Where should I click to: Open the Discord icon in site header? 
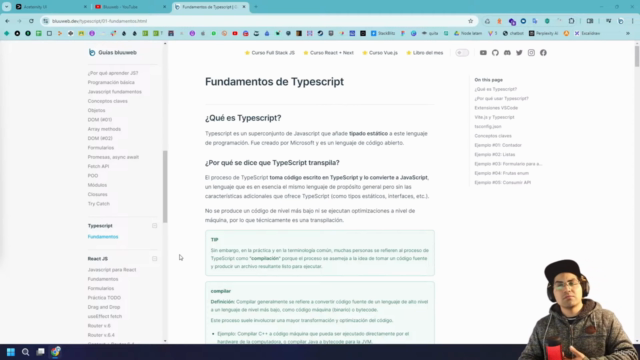pos(507,53)
